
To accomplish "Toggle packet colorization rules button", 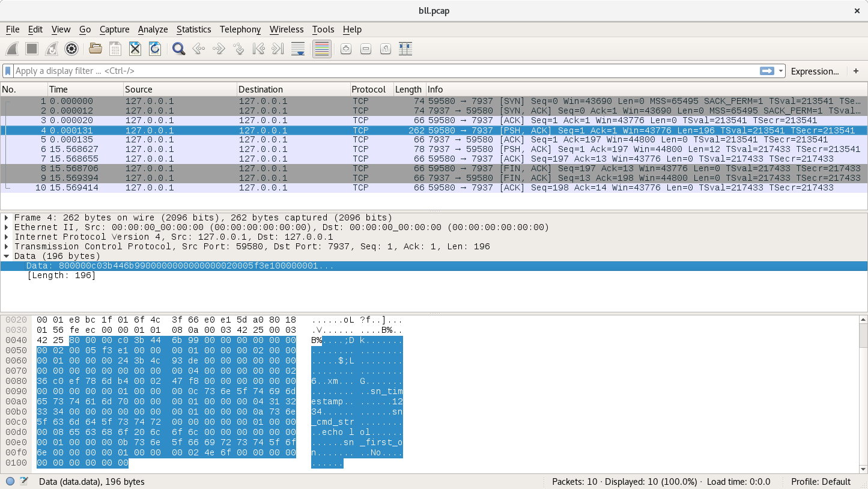I will 322,49.
